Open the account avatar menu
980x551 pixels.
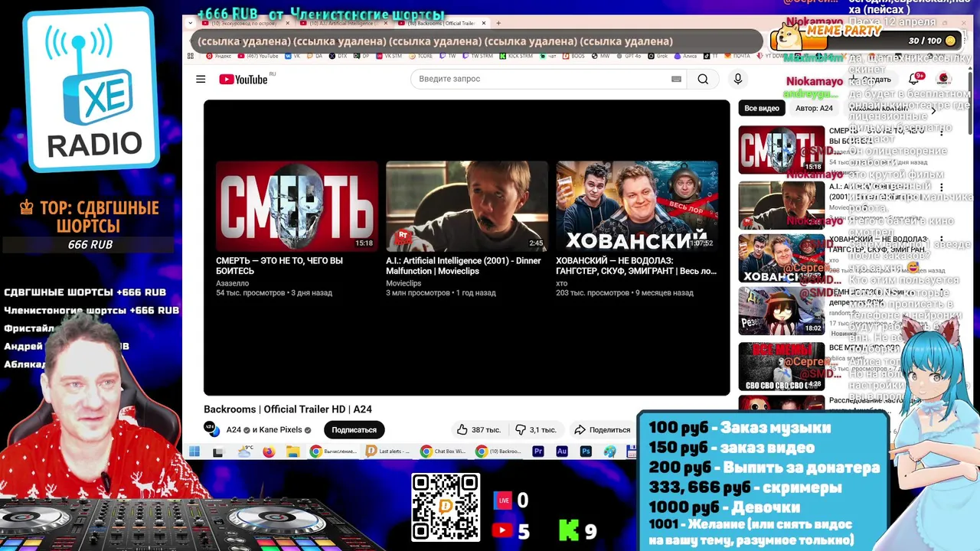coord(943,79)
